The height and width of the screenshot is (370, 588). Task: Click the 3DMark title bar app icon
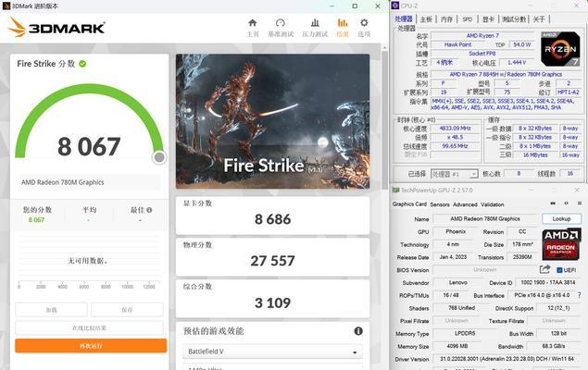click(6, 6)
